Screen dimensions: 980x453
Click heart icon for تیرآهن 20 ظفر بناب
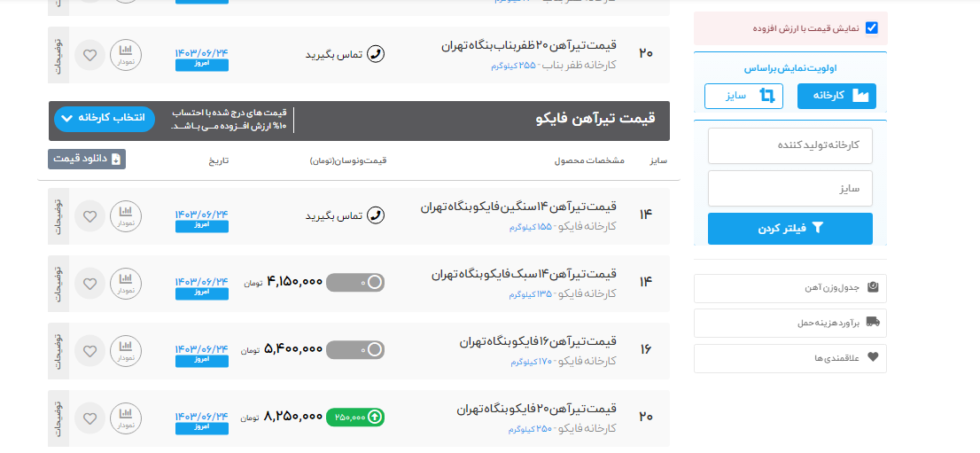pyautogui.click(x=89, y=55)
